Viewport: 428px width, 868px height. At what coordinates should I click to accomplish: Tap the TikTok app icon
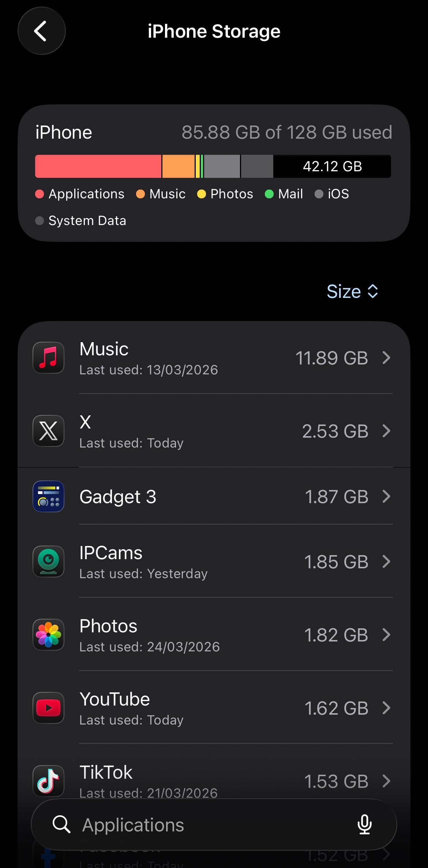click(49, 781)
